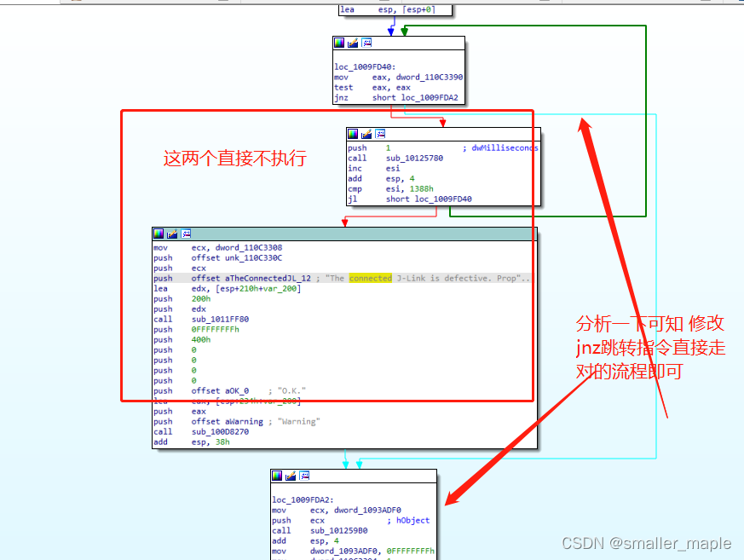
Task: Click node color icon of loc_1009FDA2 block
Action: [277, 476]
